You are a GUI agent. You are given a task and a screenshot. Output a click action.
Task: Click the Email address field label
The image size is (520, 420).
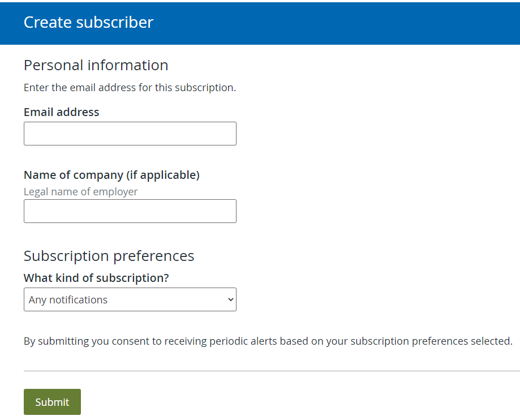click(x=61, y=112)
